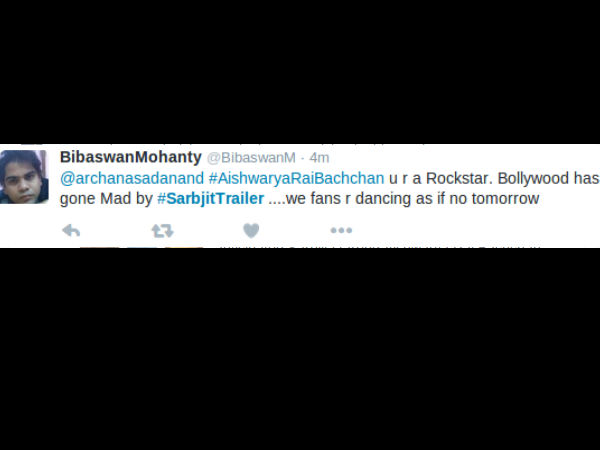The image size is (600, 450).
Task: Click the words 'gone Mad by'
Action: pos(106,199)
